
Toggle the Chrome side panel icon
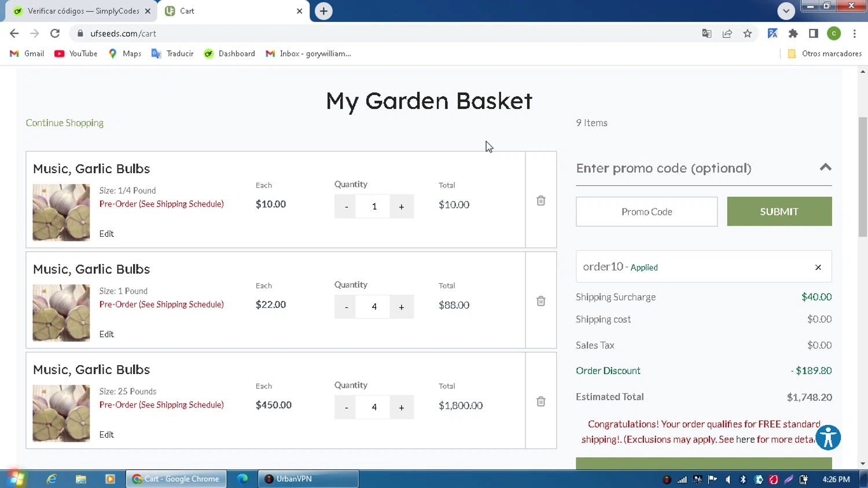(x=814, y=34)
